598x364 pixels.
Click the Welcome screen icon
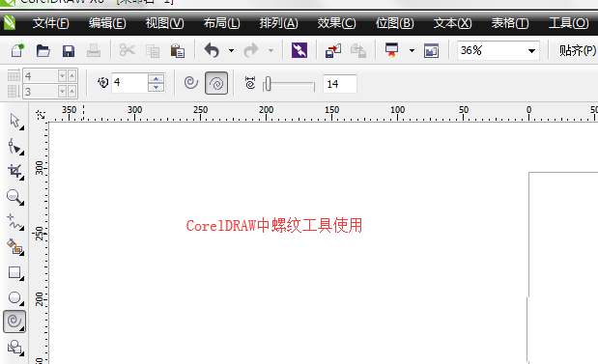point(431,51)
